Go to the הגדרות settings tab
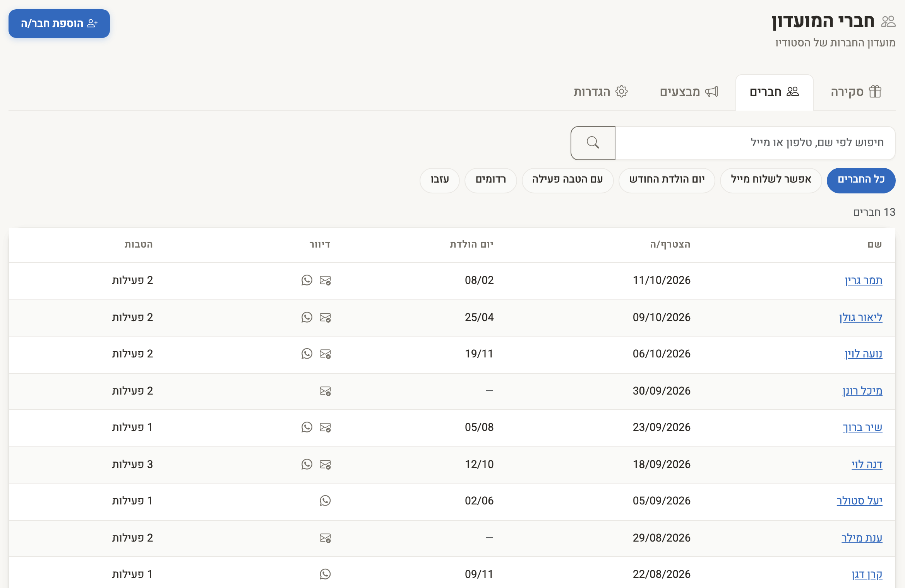The width and height of the screenshot is (905, 588). tap(601, 92)
